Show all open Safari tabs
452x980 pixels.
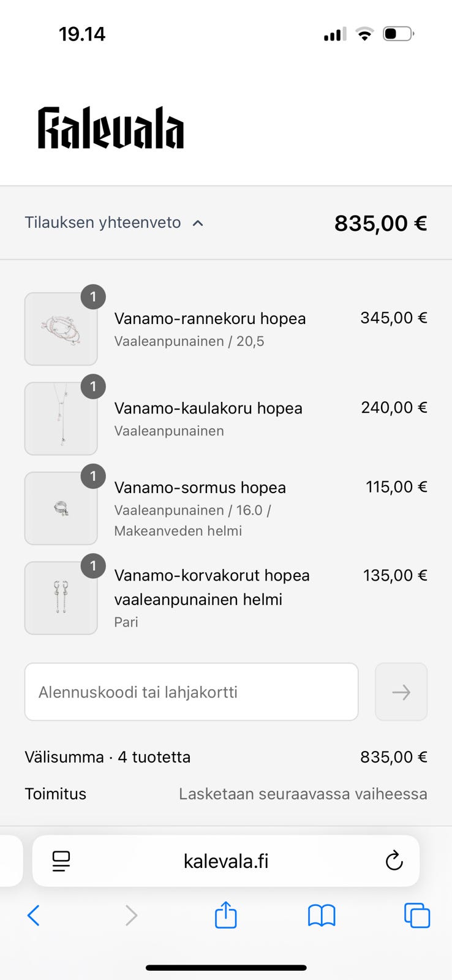[417, 916]
